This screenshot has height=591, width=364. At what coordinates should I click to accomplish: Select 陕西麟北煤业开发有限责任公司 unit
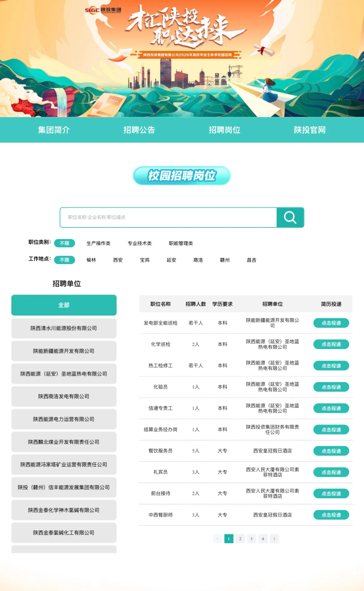[64, 442]
